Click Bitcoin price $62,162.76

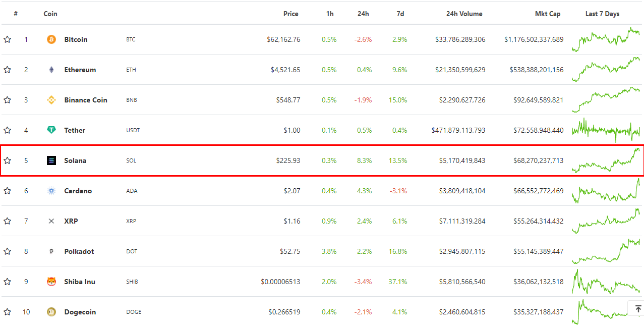284,39
